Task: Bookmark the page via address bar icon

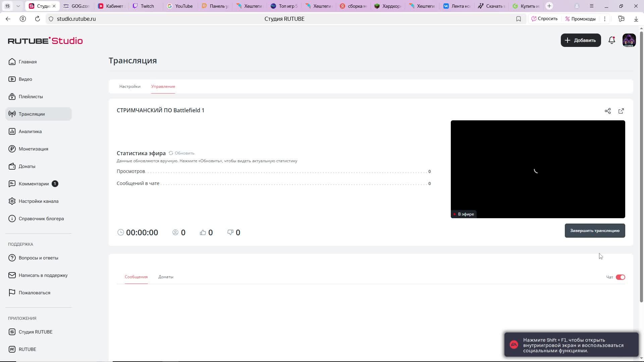Action: [518, 19]
